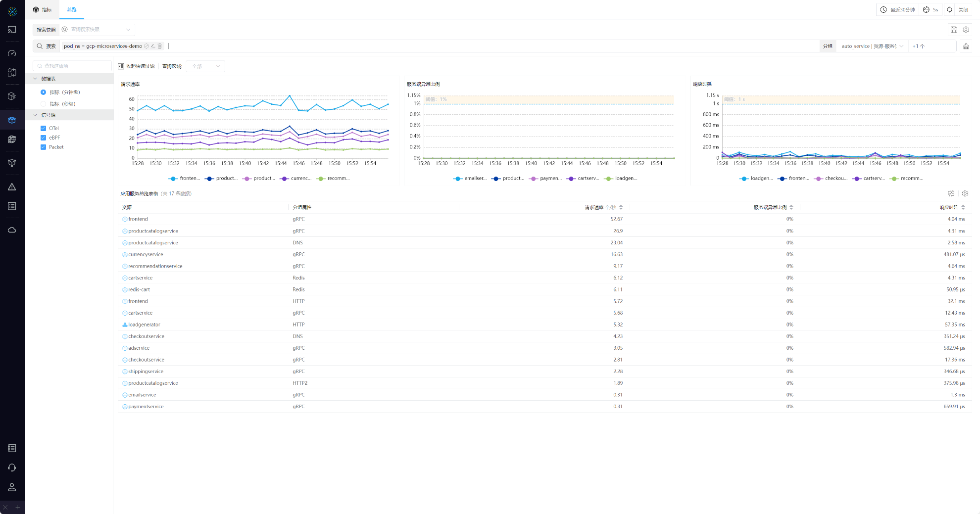Click the dashboard gauge icon in sidebar
The image size is (980, 514).
click(12, 53)
